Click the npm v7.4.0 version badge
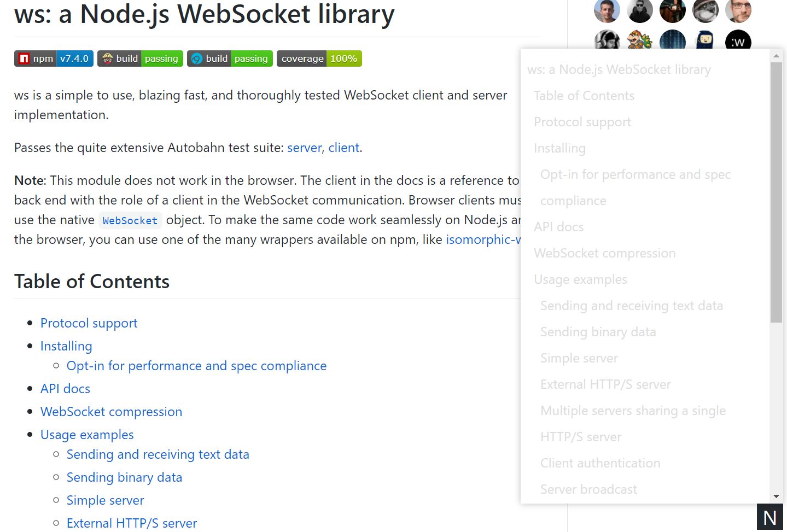 [53, 59]
